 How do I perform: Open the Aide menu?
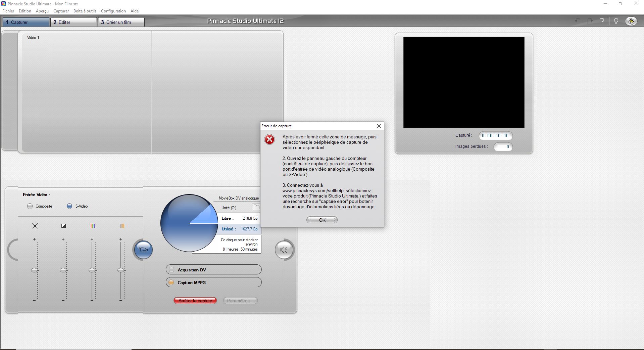[x=135, y=11]
